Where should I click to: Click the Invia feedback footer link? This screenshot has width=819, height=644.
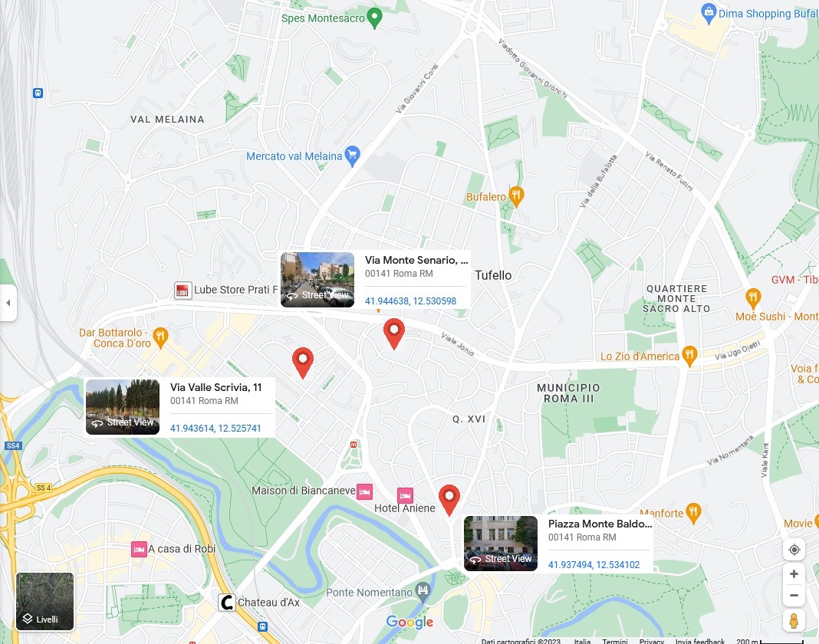(x=699, y=641)
